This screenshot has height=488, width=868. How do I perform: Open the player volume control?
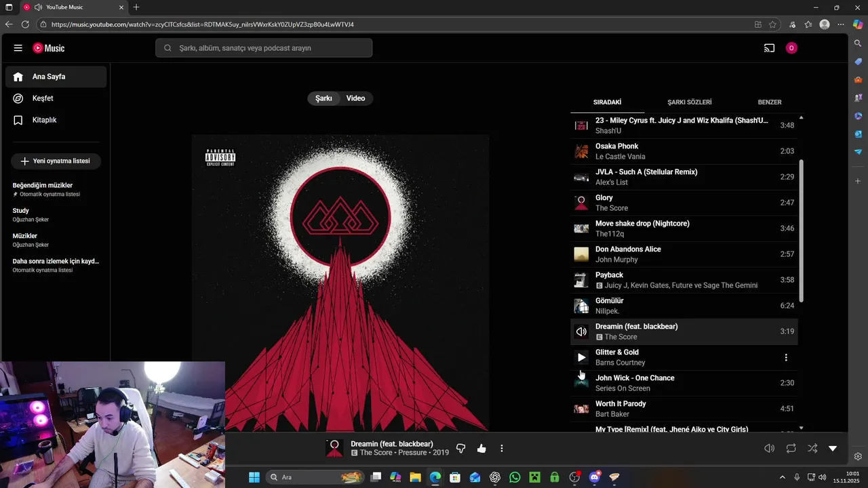(769, 449)
